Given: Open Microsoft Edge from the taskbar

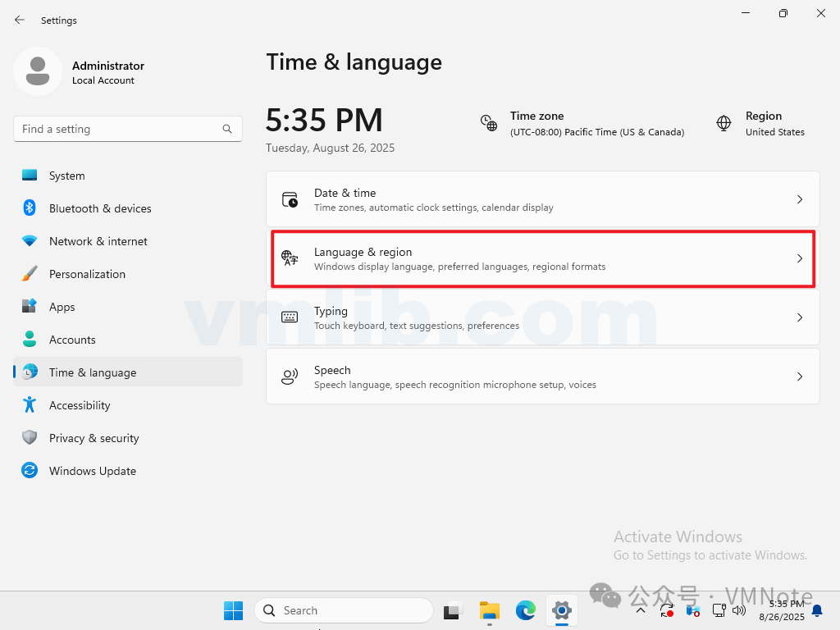Looking at the screenshot, I should click(x=526, y=610).
